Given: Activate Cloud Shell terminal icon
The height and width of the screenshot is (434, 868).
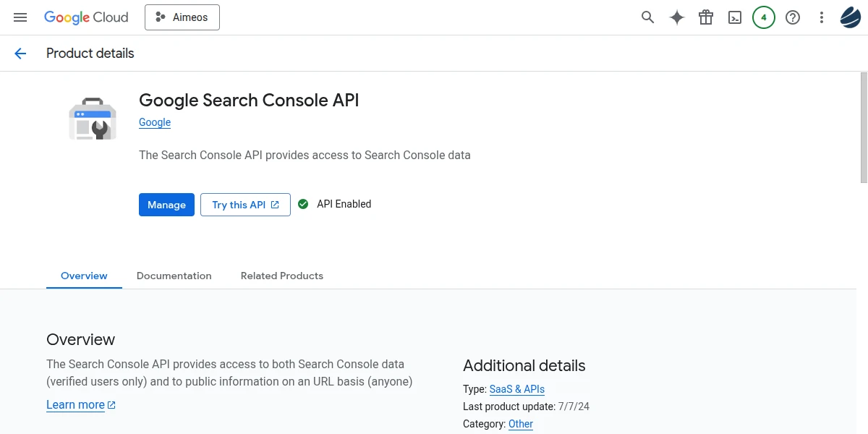Looking at the screenshot, I should pos(735,17).
